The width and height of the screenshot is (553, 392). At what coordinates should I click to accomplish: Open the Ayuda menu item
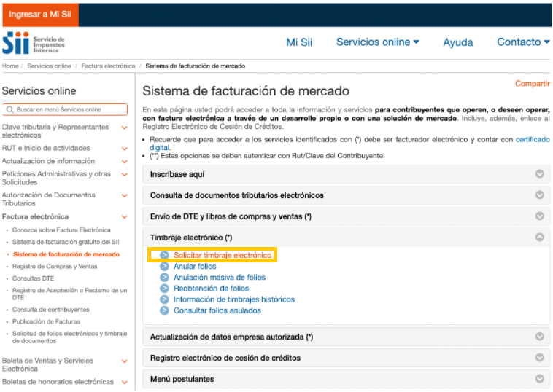(x=457, y=42)
